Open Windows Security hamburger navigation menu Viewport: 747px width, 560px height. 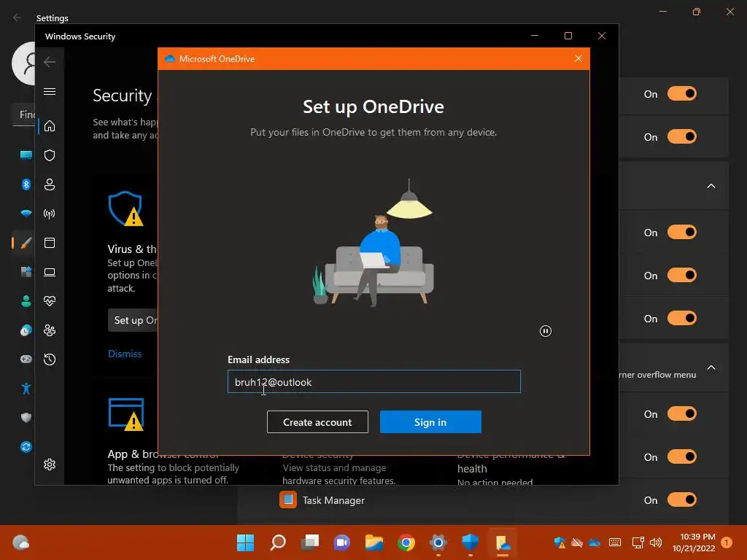coord(50,91)
